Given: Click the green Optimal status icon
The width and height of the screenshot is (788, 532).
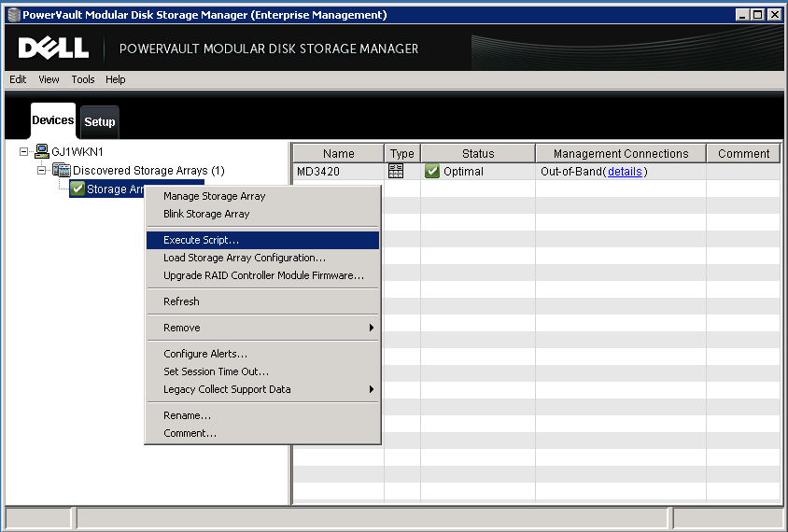Looking at the screenshot, I should (x=432, y=171).
